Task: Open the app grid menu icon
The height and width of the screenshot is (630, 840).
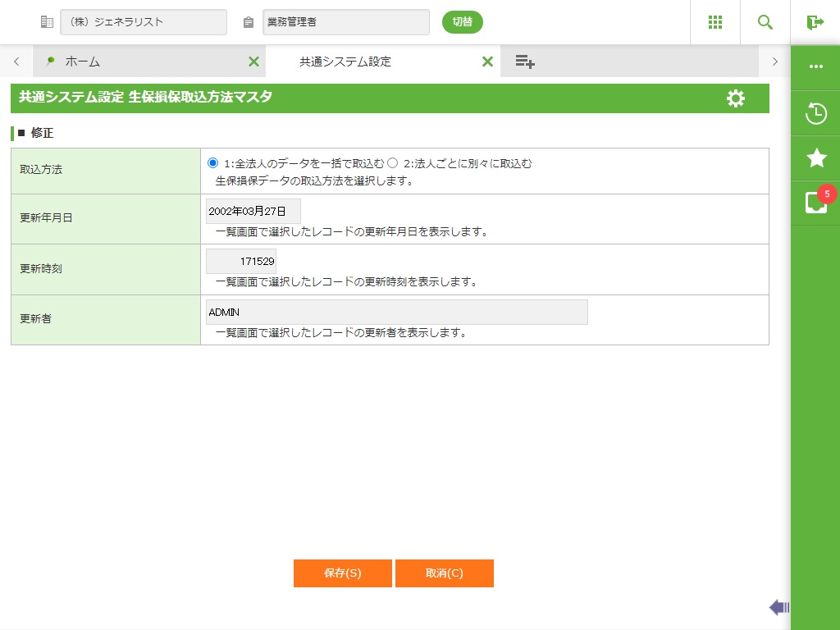Action: click(714, 22)
